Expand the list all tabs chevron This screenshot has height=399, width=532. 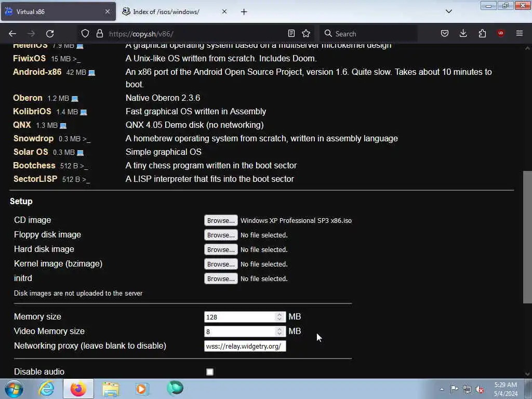(x=448, y=11)
